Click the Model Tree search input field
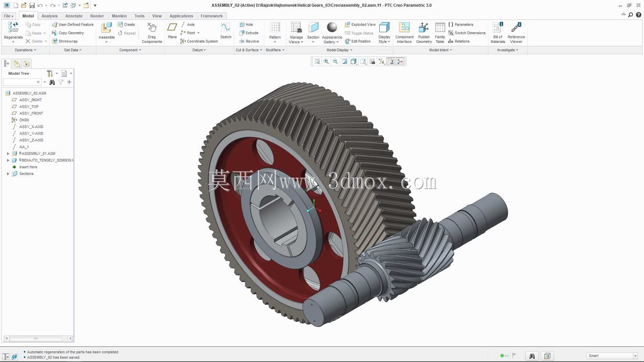The height and width of the screenshot is (362, 644). click(x=22, y=82)
